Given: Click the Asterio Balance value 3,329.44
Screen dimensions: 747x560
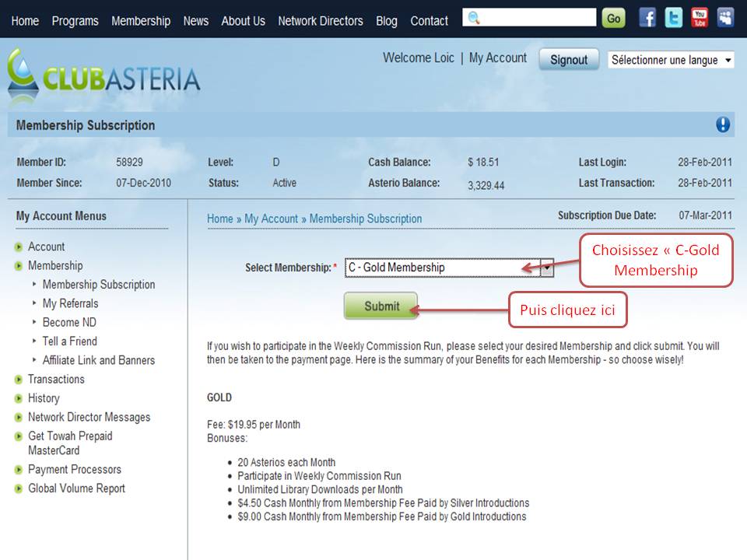Looking at the screenshot, I should (x=486, y=186).
